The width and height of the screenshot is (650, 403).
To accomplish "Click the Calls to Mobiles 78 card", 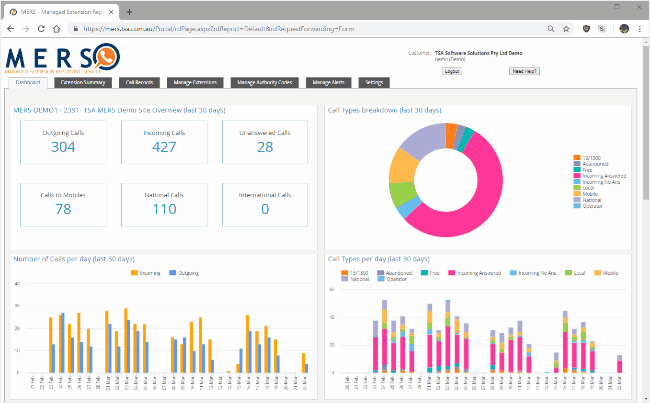I will [63, 205].
